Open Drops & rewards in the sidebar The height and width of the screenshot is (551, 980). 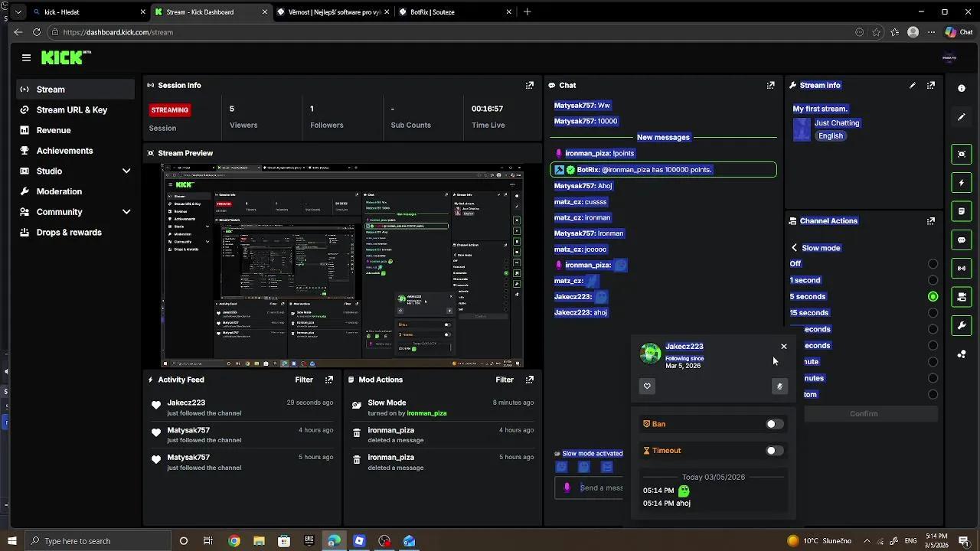pyautogui.click(x=76, y=233)
